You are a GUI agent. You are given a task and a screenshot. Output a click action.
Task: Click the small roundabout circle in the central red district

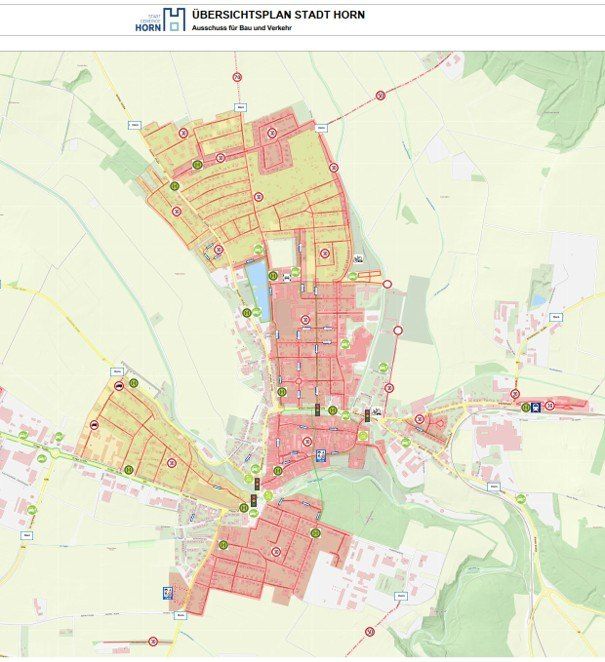tap(298, 382)
